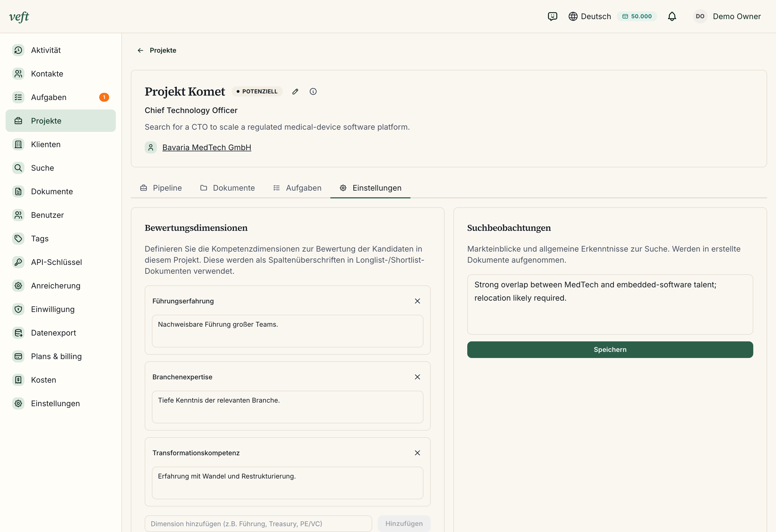Remove the Branchenexpertise dimension
The image size is (776, 532).
tap(417, 377)
